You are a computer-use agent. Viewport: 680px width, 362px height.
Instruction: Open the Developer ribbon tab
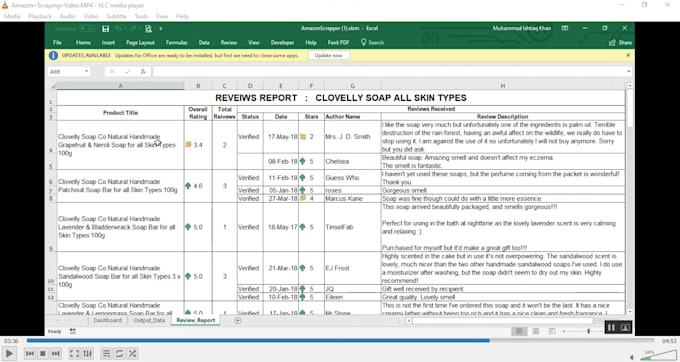pos(282,42)
